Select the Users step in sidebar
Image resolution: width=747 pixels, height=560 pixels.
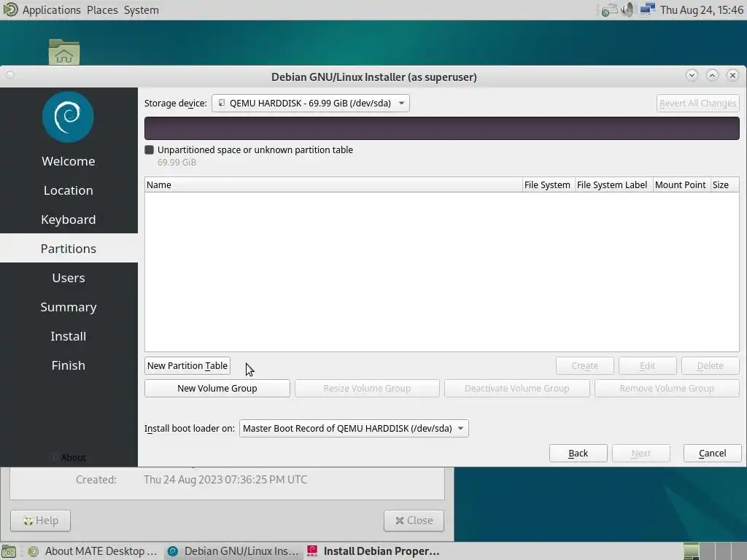pyautogui.click(x=69, y=278)
